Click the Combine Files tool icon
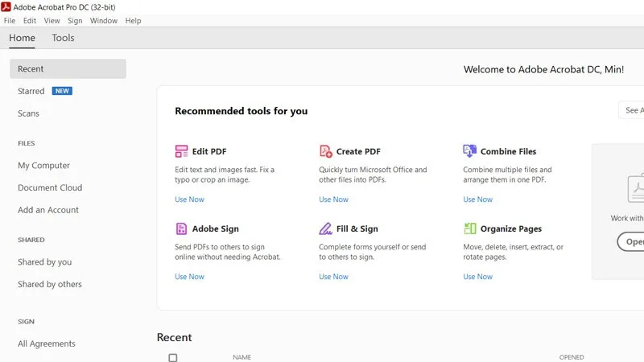Image resolution: width=644 pixels, height=362 pixels. tap(470, 151)
